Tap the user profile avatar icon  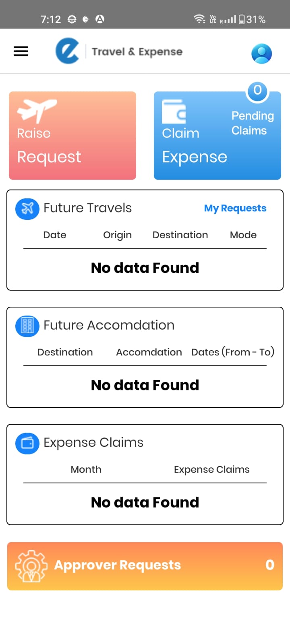point(261,54)
